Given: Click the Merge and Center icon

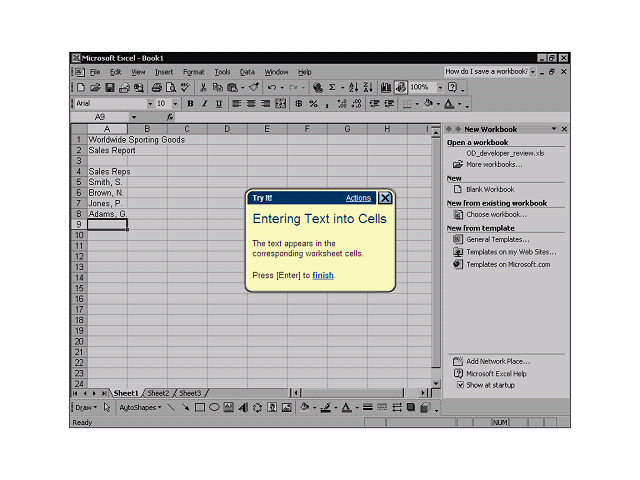Looking at the screenshot, I should [280, 104].
